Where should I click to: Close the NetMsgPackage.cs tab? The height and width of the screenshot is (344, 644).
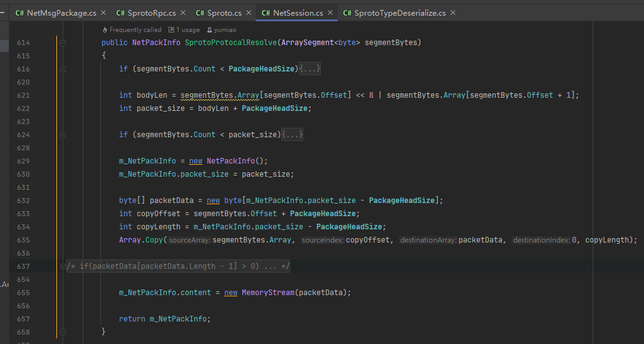coord(103,13)
